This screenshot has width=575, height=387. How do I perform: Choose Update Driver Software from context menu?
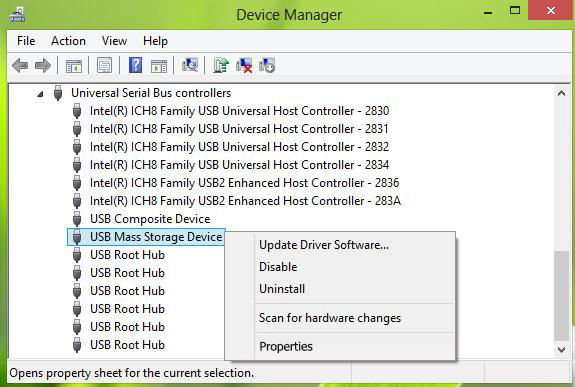click(340, 245)
